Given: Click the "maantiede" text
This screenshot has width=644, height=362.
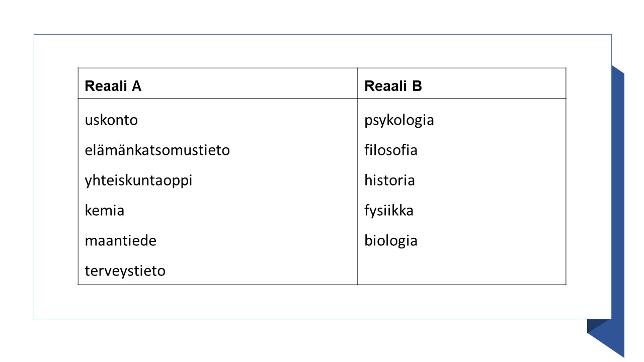Looking at the screenshot, I should point(120,240).
